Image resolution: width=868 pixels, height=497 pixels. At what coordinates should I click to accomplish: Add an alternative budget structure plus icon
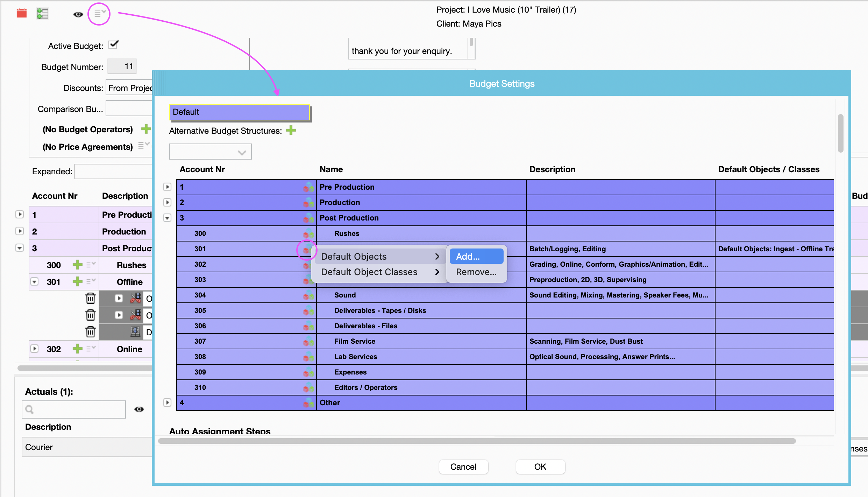click(291, 131)
